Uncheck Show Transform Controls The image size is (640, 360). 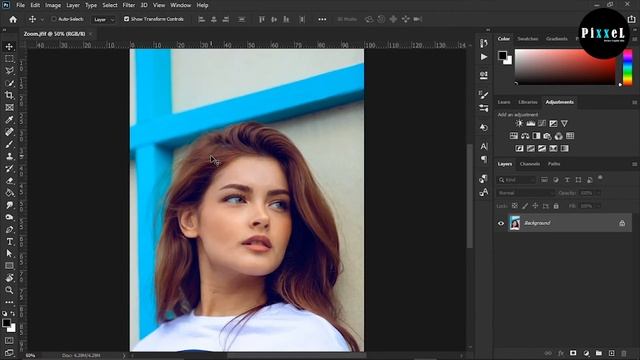(127, 19)
